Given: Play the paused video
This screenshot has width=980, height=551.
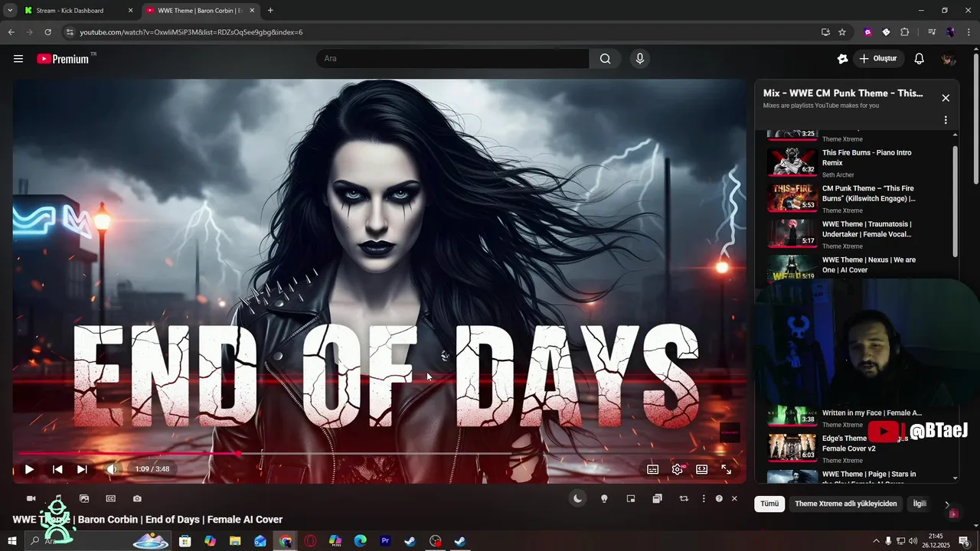Looking at the screenshot, I should (x=29, y=469).
